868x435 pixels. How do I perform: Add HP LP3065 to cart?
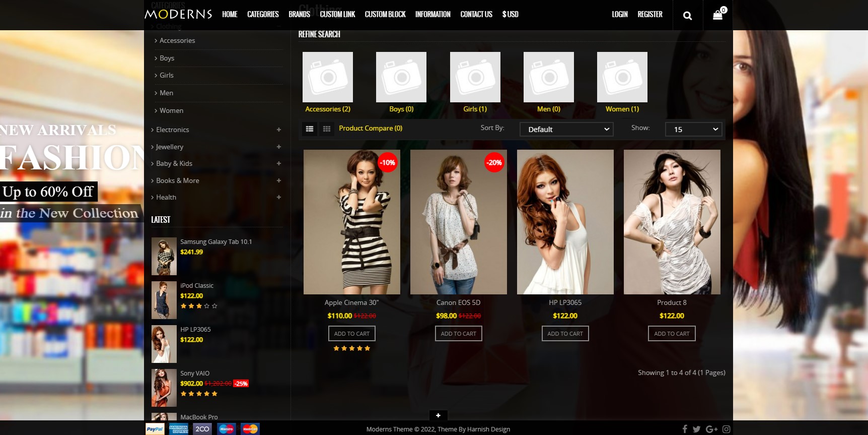[x=565, y=334]
